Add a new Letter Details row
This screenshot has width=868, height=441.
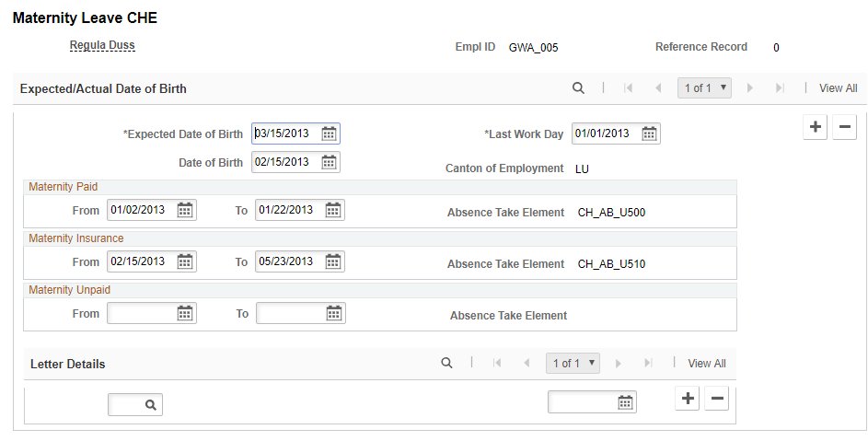point(688,399)
